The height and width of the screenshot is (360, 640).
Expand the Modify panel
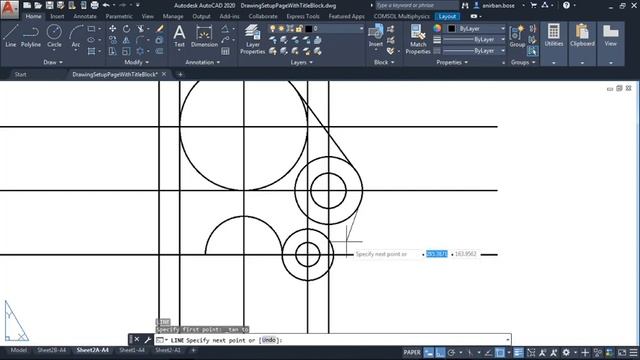click(x=136, y=62)
